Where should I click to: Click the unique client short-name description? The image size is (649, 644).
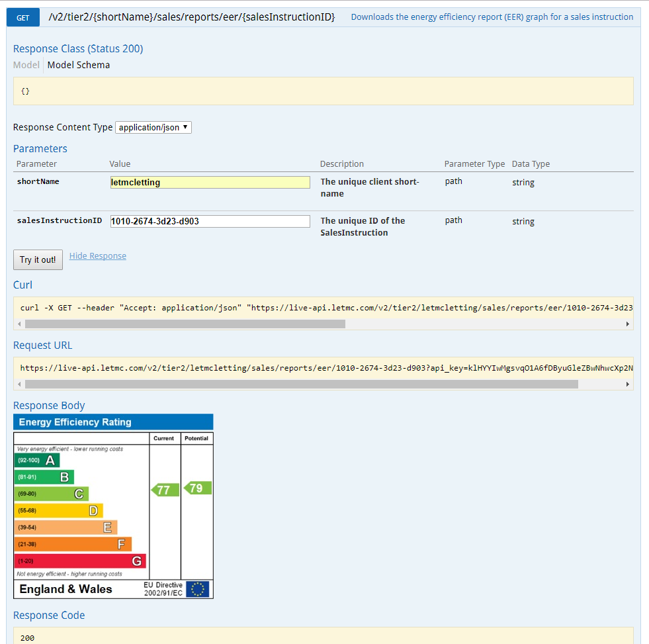tap(370, 187)
